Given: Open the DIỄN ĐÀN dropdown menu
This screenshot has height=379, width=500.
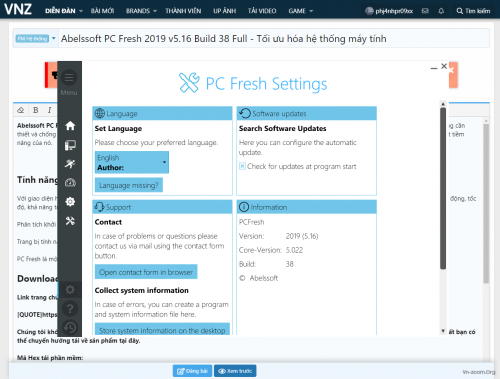Looking at the screenshot, I should pyautogui.click(x=64, y=11).
